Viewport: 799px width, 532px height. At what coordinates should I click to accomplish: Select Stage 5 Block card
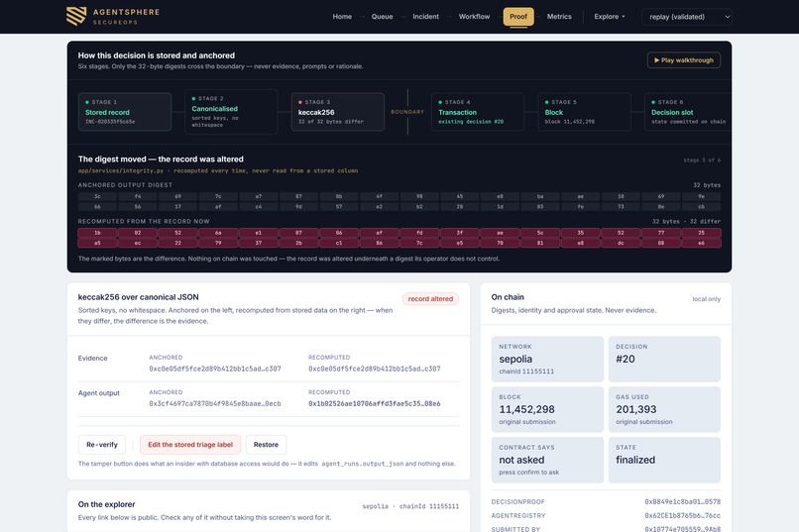[x=584, y=112]
